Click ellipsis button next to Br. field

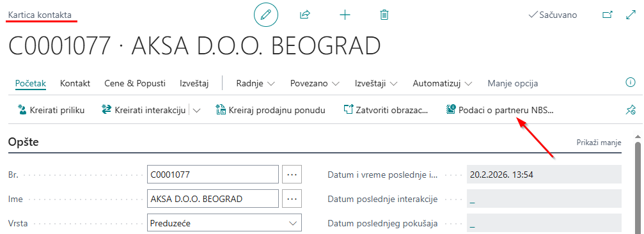[x=292, y=175]
